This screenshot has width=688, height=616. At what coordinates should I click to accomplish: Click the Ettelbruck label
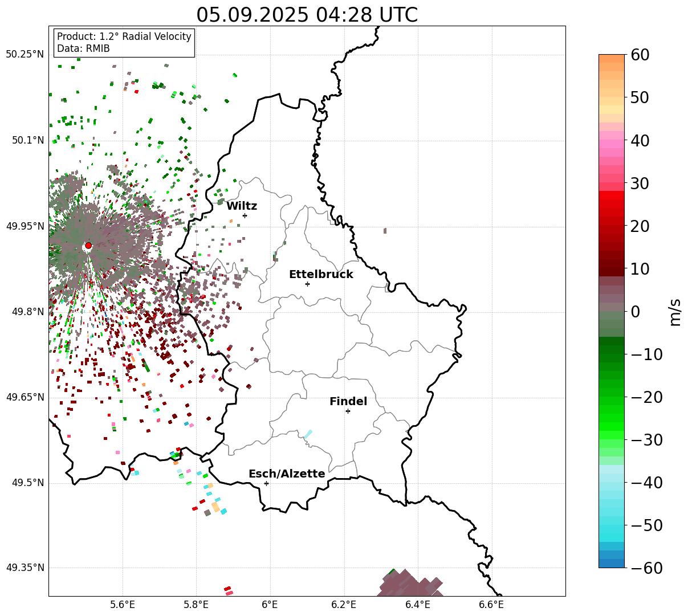321,274
